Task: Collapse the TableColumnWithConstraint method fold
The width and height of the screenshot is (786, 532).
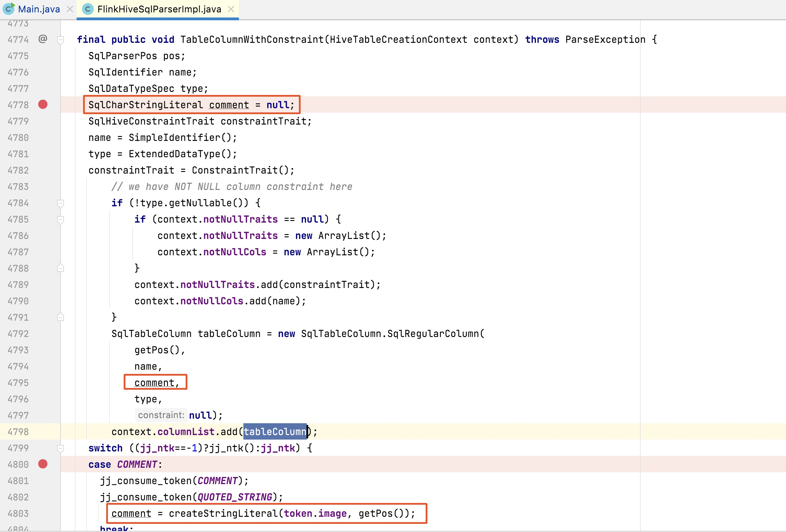Action: coord(61,40)
